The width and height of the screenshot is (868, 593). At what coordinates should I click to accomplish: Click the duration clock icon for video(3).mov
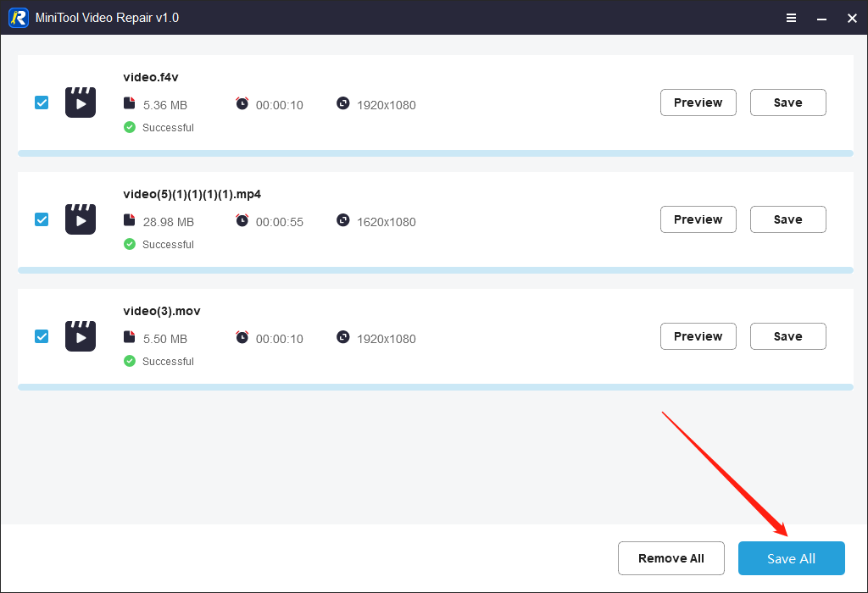coord(242,337)
